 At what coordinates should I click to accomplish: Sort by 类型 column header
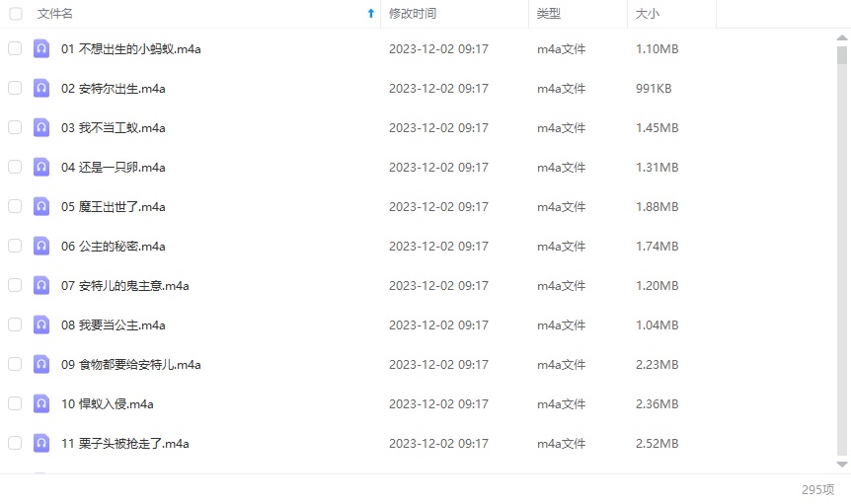[549, 14]
